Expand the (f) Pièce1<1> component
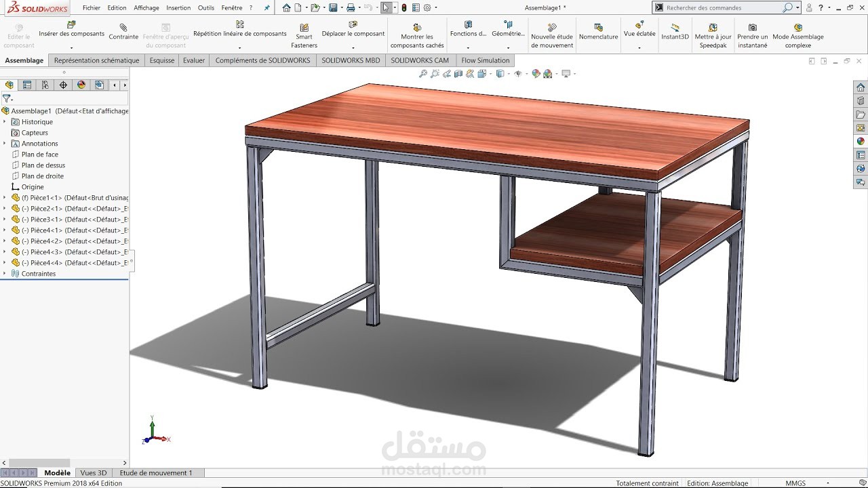This screenshot has width=868, height=488. 5,198
